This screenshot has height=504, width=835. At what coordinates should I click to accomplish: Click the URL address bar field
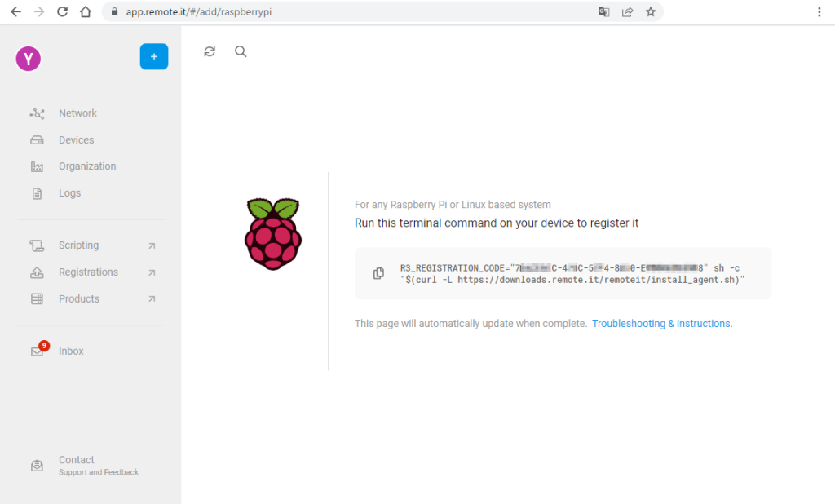tap(351, 12)
